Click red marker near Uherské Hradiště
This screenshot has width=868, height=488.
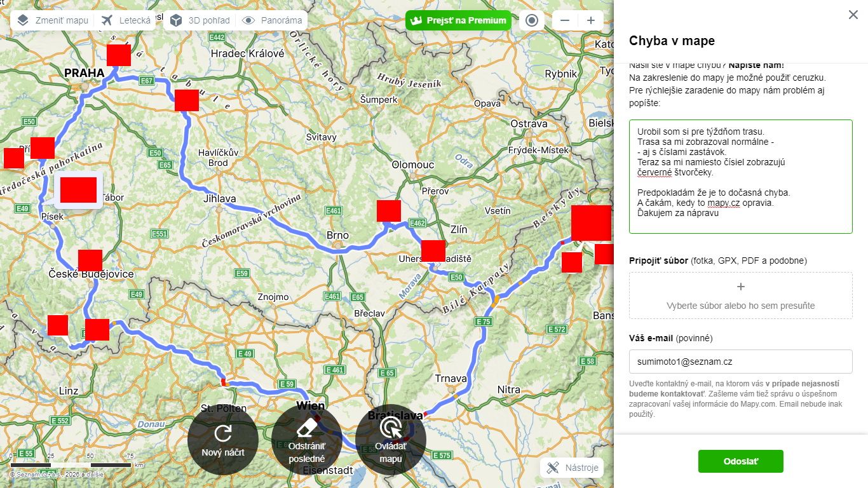(433, 252)
